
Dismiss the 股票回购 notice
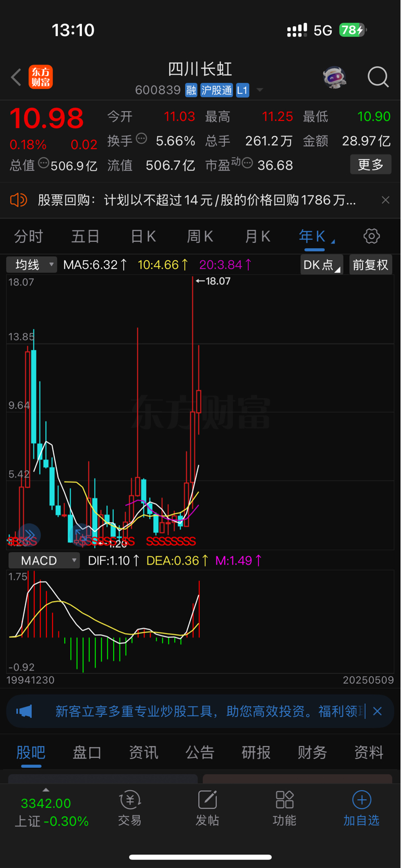click(x=385, y=200)
